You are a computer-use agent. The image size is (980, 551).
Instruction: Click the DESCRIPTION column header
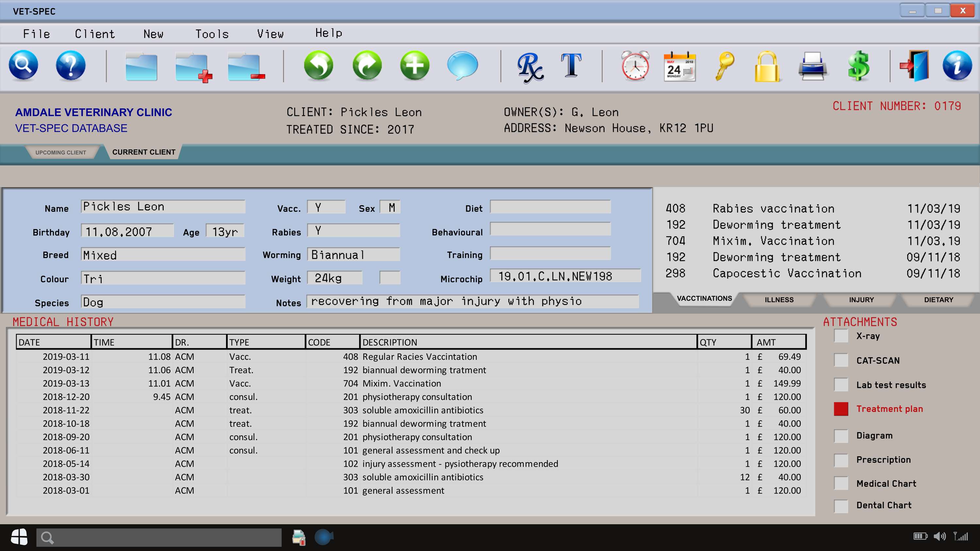528,342
